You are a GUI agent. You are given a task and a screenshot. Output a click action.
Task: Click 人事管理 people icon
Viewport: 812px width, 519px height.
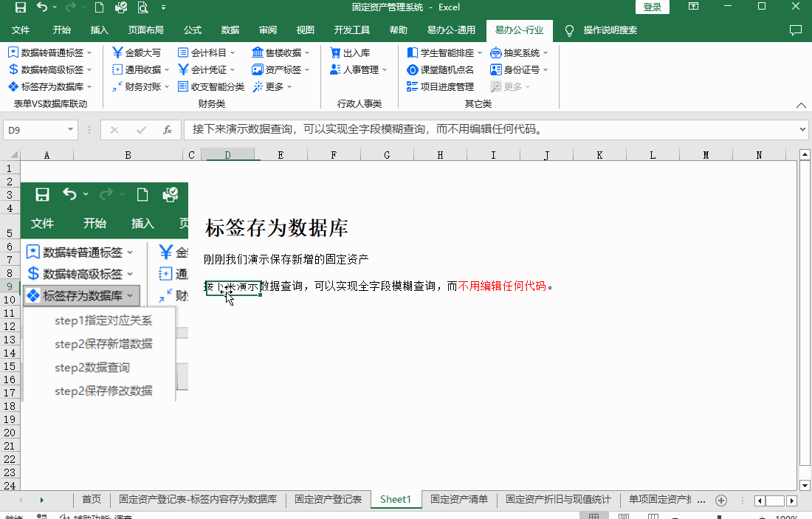pos(336,69)
